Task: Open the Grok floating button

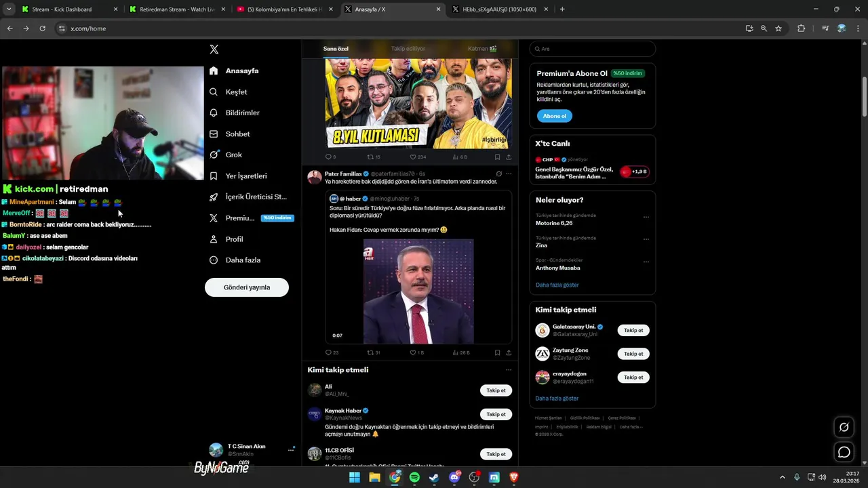Action: [x=844, y=427]
